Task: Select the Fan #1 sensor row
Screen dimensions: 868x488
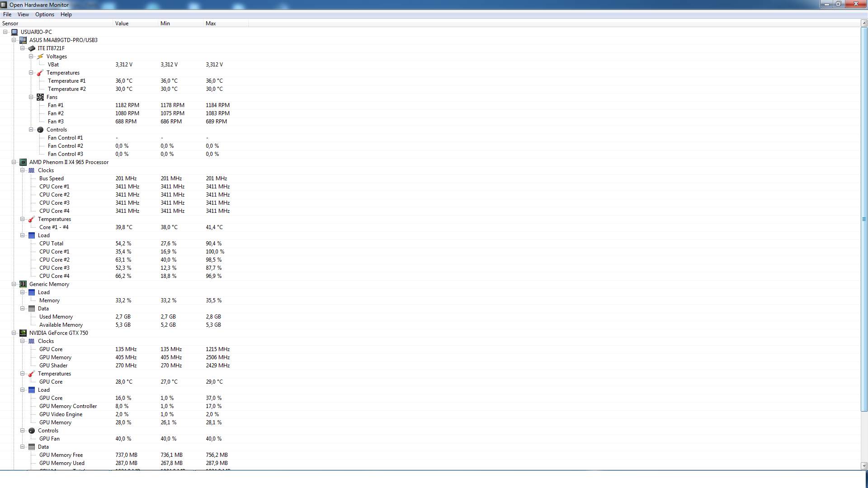Action: (430, 105)
